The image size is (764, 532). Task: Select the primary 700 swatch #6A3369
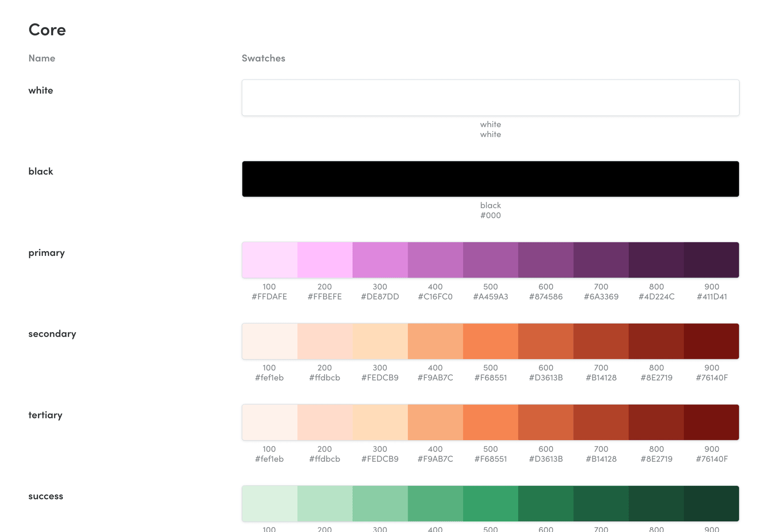601,260
